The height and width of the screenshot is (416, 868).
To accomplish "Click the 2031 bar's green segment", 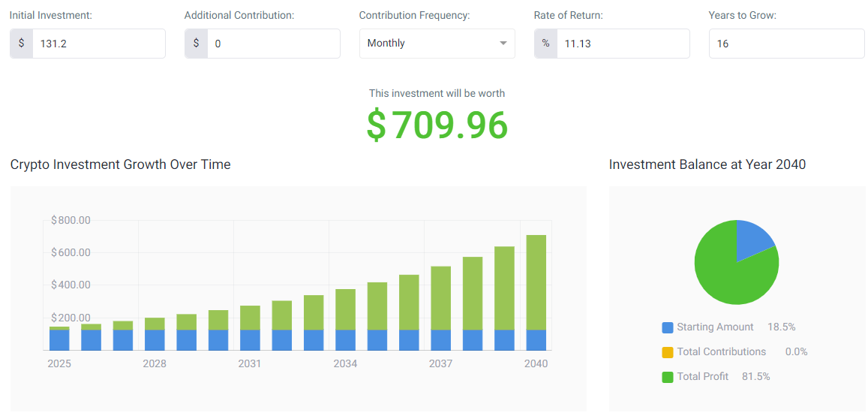I will pos(251,318).
